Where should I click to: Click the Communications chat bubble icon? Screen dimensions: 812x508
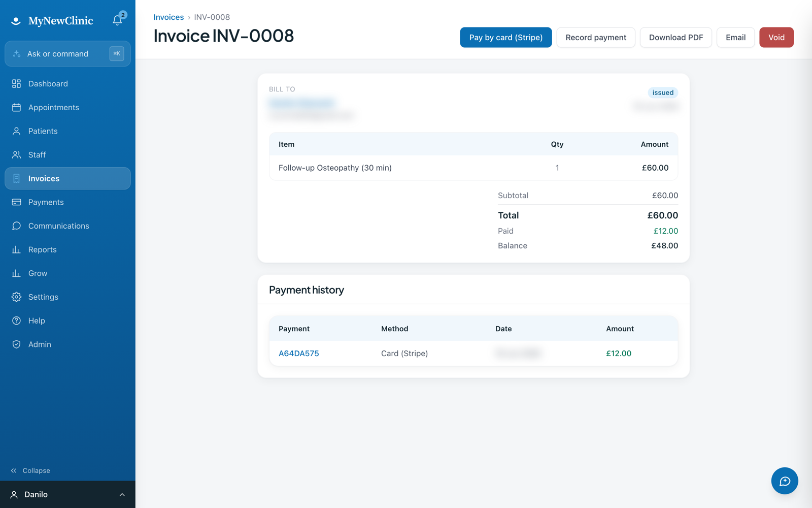tap(16, 226)
